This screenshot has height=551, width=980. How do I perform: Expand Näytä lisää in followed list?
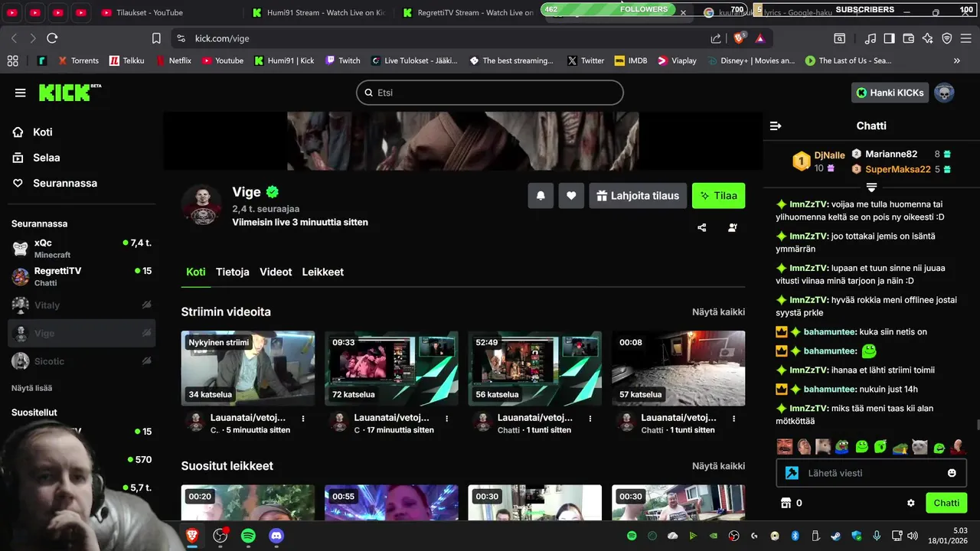31,388
